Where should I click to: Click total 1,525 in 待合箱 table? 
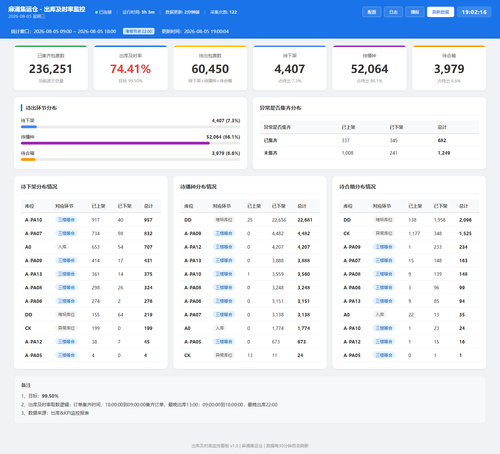click(x=465, y=233)
